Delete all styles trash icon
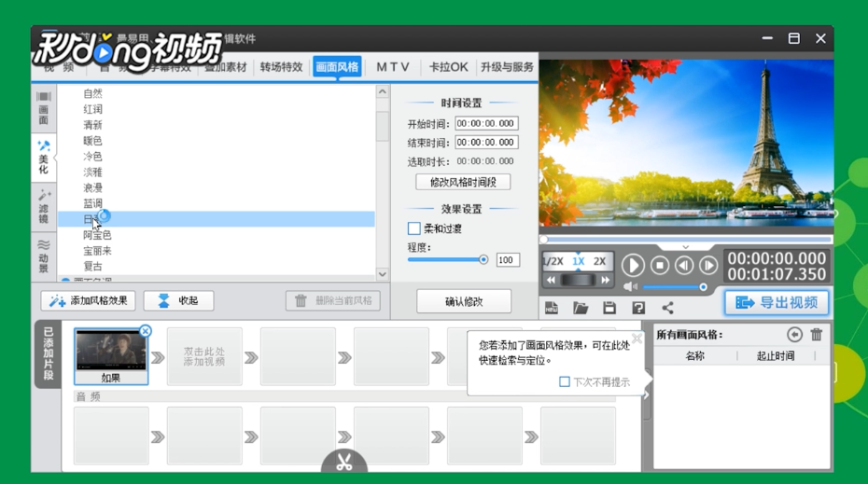Viewport: 868px width, 484px height. click(x=817, y=334)
